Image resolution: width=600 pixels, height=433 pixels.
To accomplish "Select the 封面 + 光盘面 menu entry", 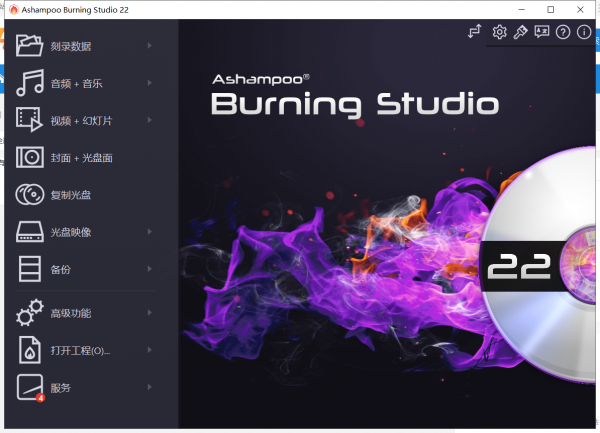I will 82,158.
